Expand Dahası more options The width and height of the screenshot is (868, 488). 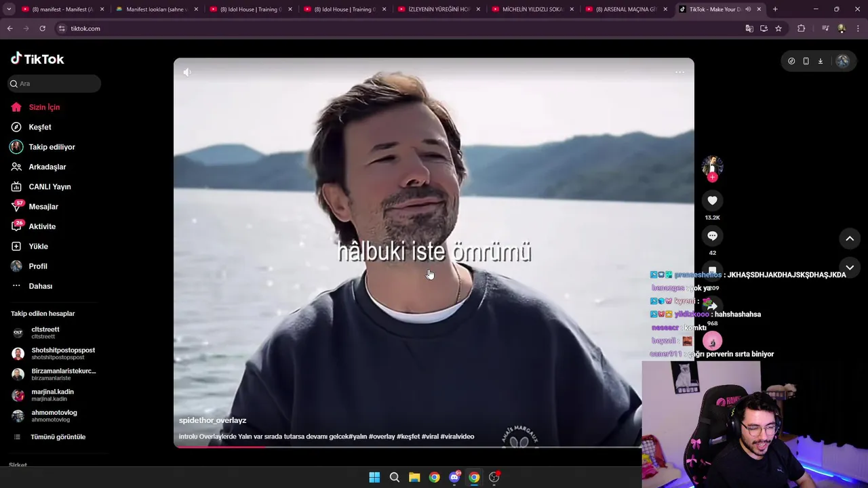40,286
